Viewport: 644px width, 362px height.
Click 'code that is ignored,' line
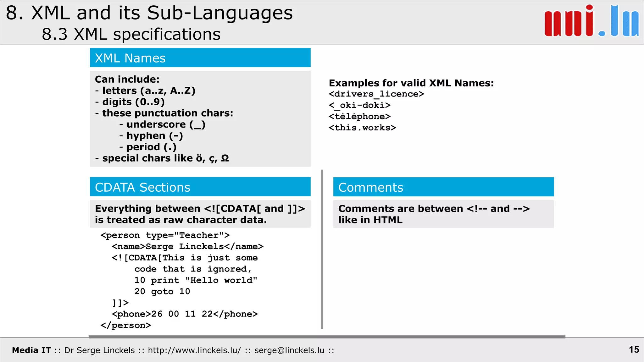click(x=193, y=269)
